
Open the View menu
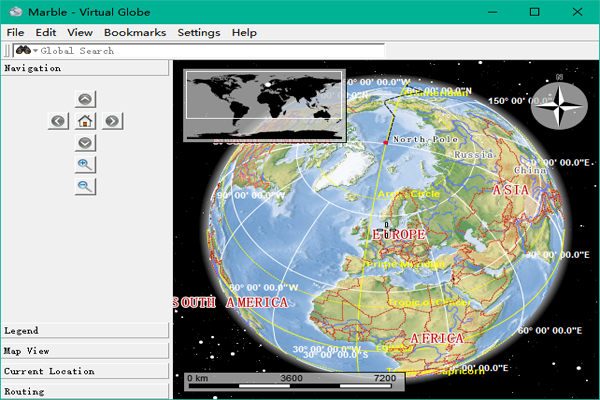tap(80, 33)
